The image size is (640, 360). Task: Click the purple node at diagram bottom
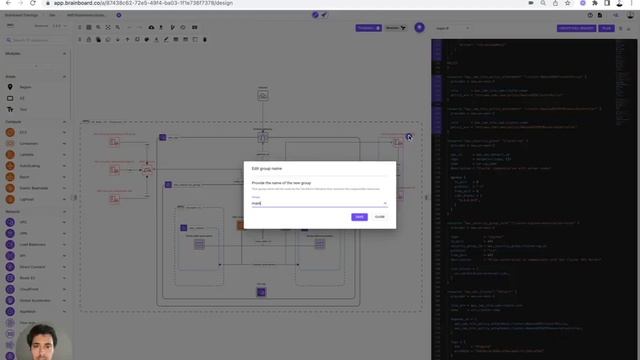[261, 292]
